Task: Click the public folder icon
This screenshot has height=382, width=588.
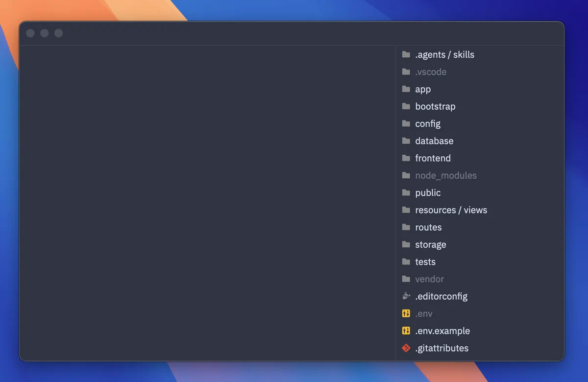Action: 406,192
